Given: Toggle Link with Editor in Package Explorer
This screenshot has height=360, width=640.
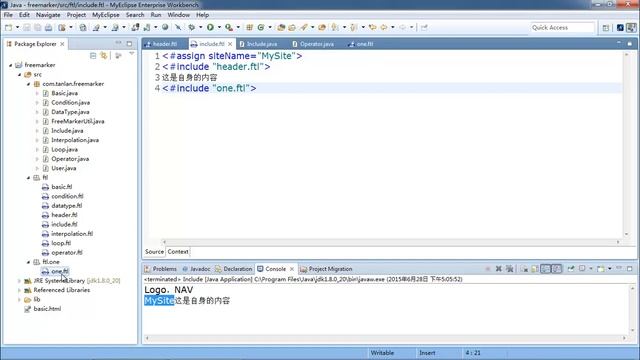Looking at the screenshot, I should click(x=104, y=56).
